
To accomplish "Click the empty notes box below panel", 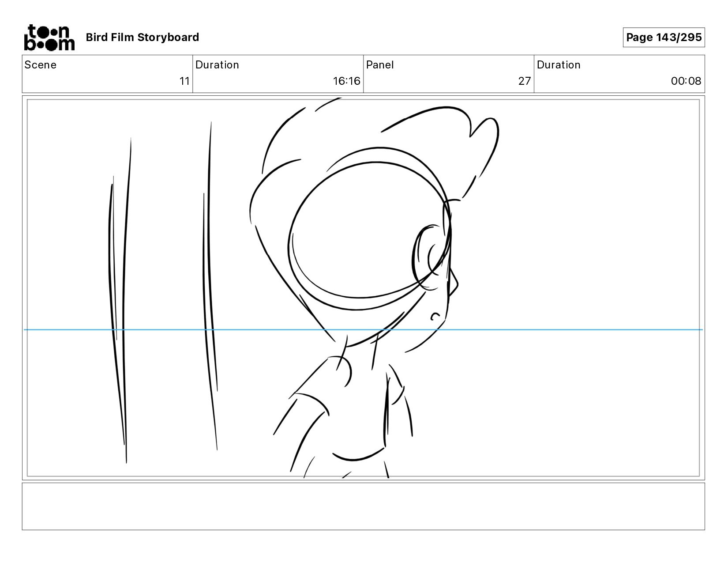I will tap(364, 506).
